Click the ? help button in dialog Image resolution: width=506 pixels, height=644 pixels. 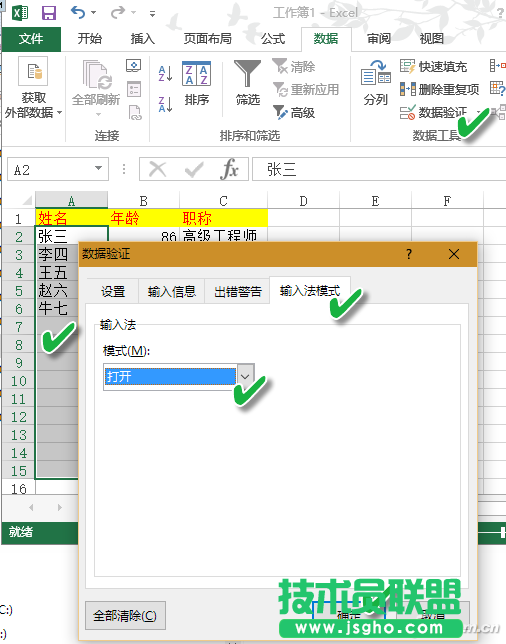pos(409,254)
